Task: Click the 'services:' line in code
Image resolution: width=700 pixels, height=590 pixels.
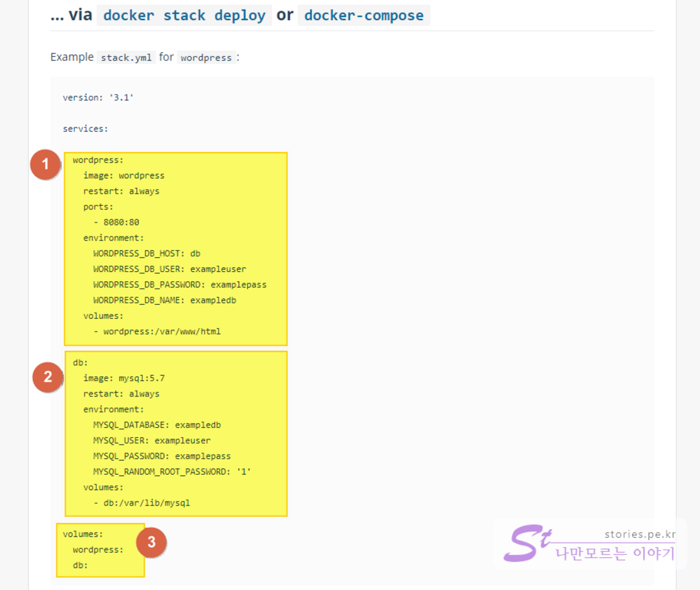Action: coord(86,129)
